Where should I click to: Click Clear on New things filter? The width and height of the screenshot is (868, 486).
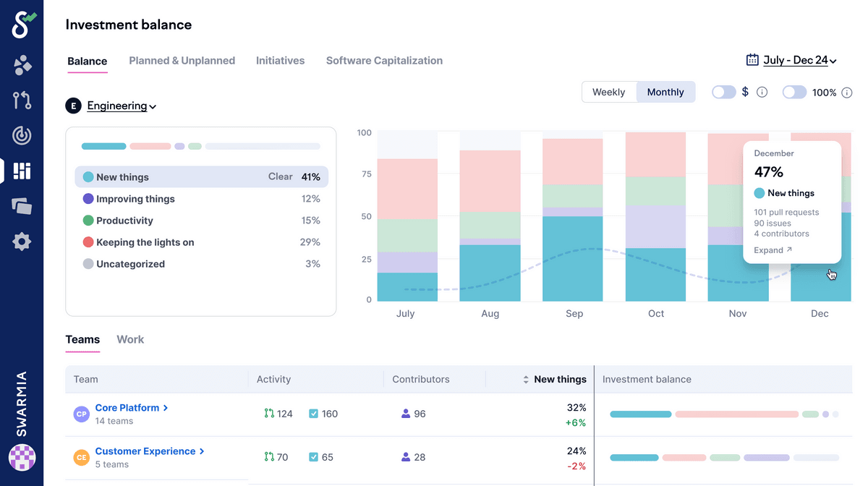tap(280, 176)
